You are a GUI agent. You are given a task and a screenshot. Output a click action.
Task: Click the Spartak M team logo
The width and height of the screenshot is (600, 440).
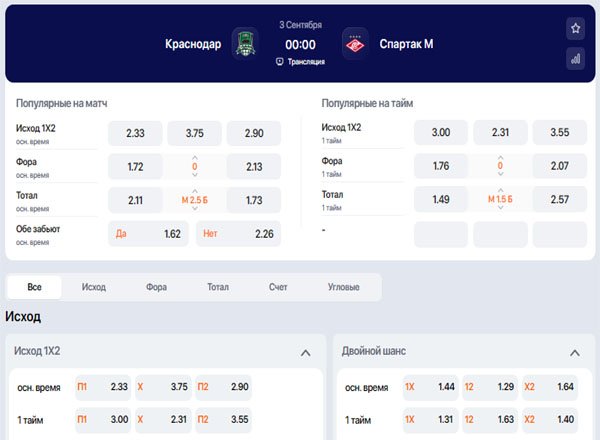[x=355, y=44]
